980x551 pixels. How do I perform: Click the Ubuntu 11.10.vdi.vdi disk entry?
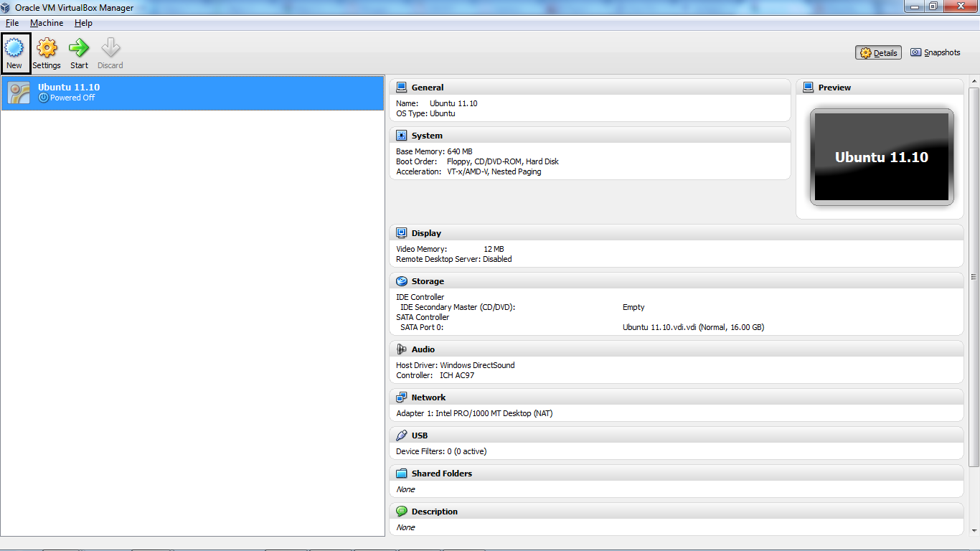693,327
